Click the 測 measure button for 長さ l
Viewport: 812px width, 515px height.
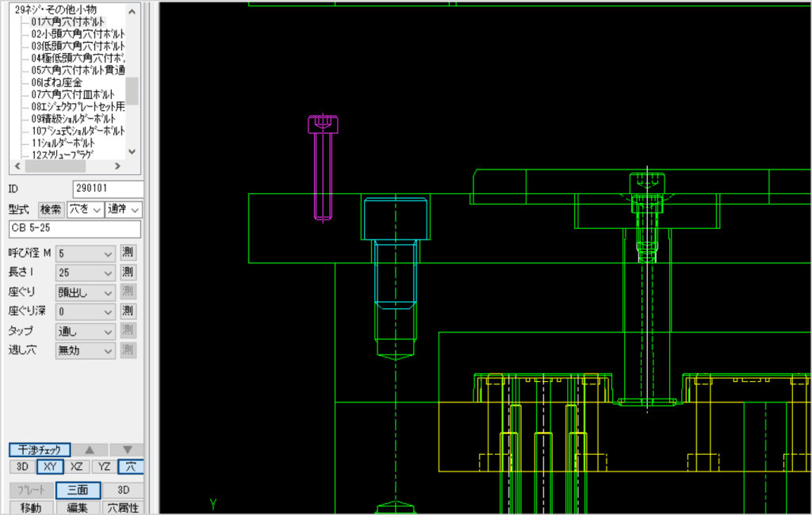coord(128,273)
